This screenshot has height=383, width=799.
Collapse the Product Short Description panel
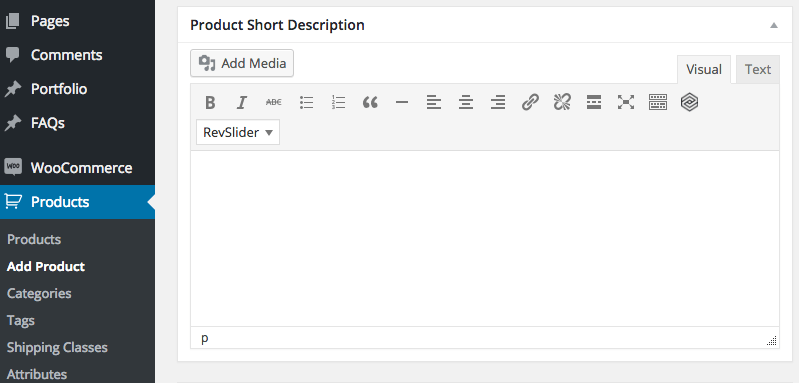pyautogui.click(x=774, y=25)
